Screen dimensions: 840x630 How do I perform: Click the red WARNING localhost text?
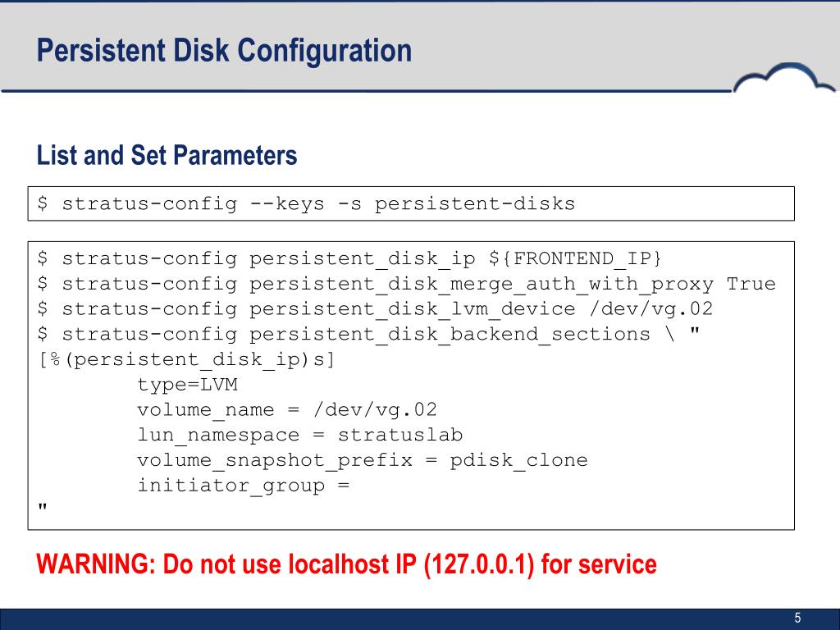coord(347,564)
